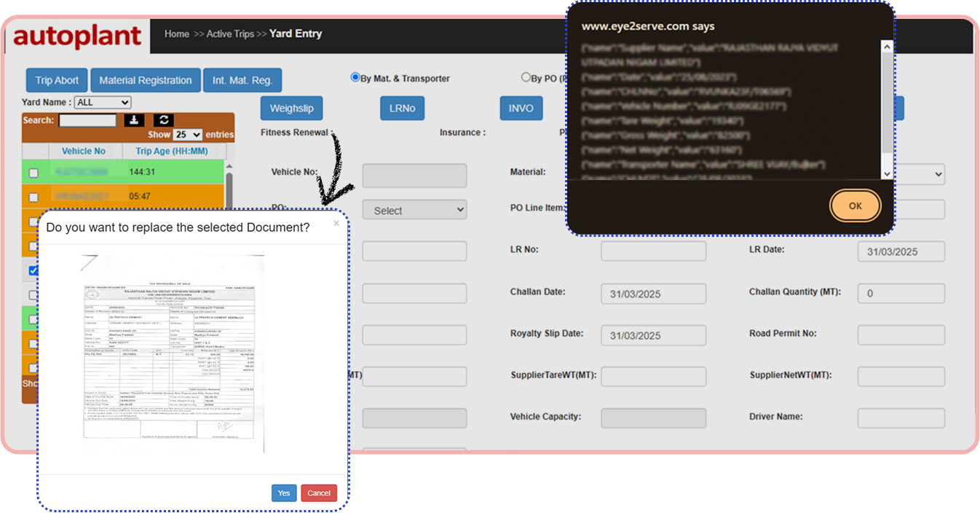Click the scanned invoice document preview
The image size is (980, 513).
pos(172,353)
